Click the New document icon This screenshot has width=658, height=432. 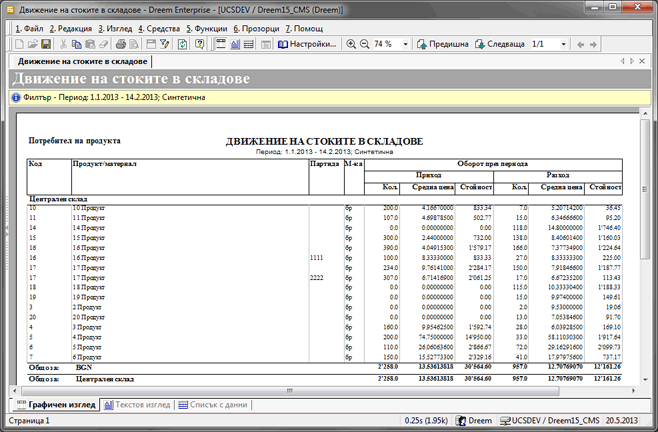coord(19,44)
